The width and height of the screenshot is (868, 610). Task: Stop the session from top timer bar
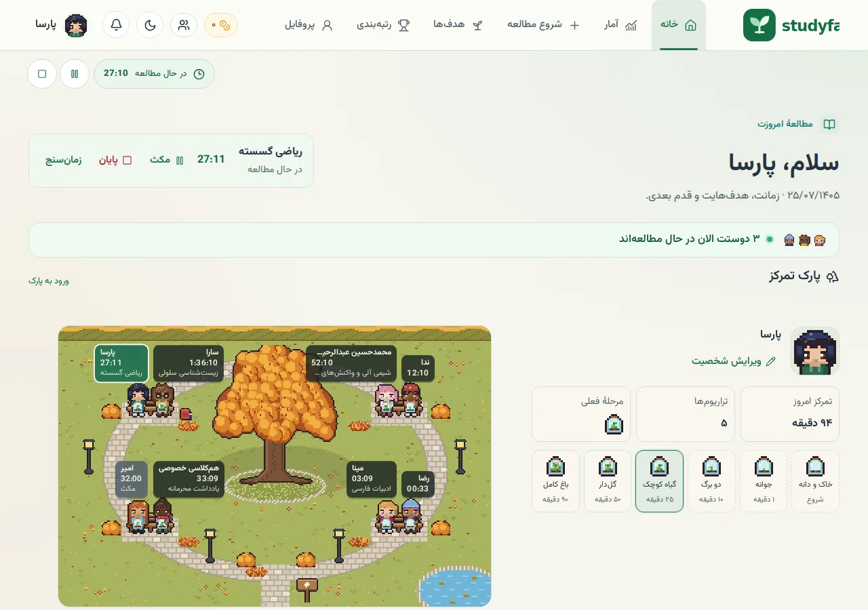[42, 74]
